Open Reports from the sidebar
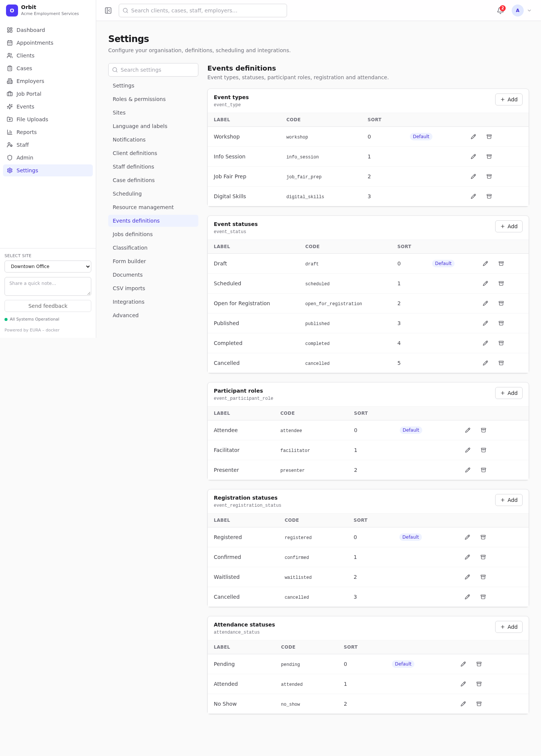This screenshot has width=541, height=756. tap(48, 132)
